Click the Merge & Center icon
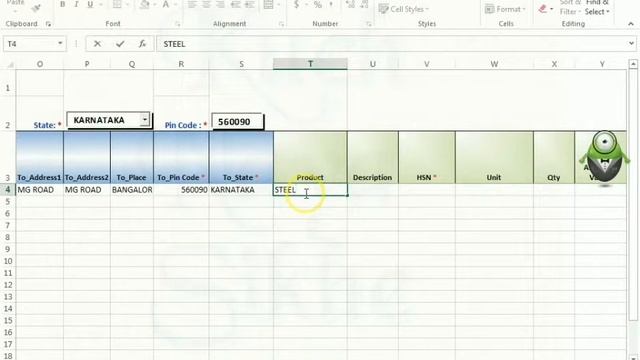Screen dimensions: 640x360 [x=268, y=4]
